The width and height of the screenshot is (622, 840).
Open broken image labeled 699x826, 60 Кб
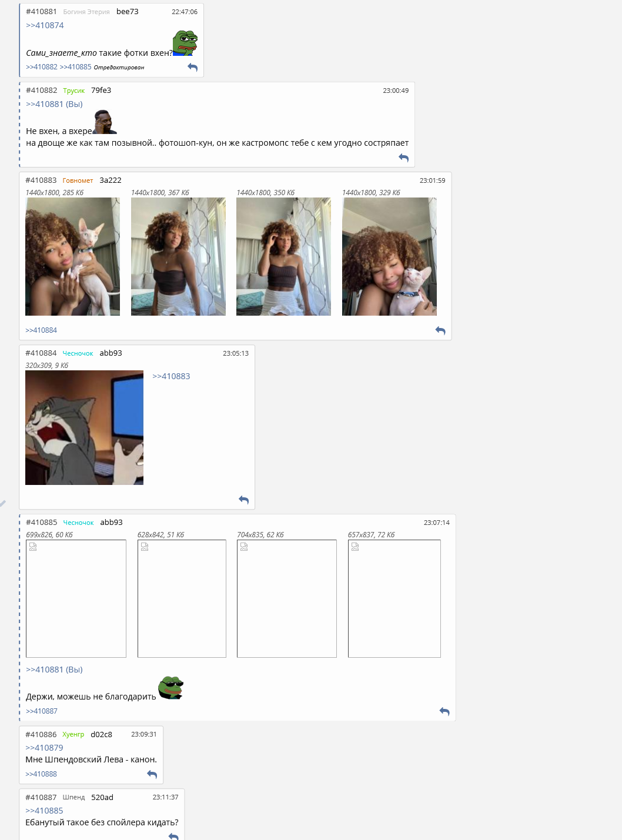[76, 598]
